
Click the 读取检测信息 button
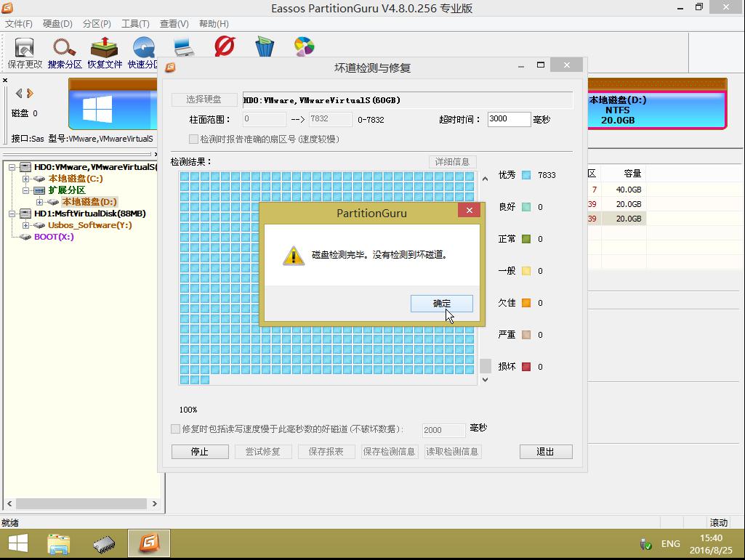pyautogui.click(x=452, y=451)
